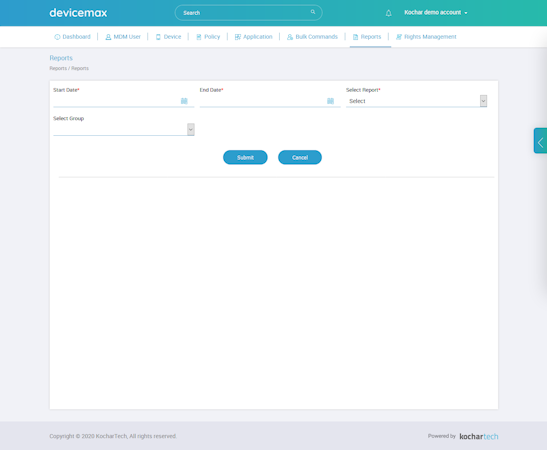Viewport: 547px width, 450px height.
Task: Click the notification bell icon
Action: coord(388,13)
